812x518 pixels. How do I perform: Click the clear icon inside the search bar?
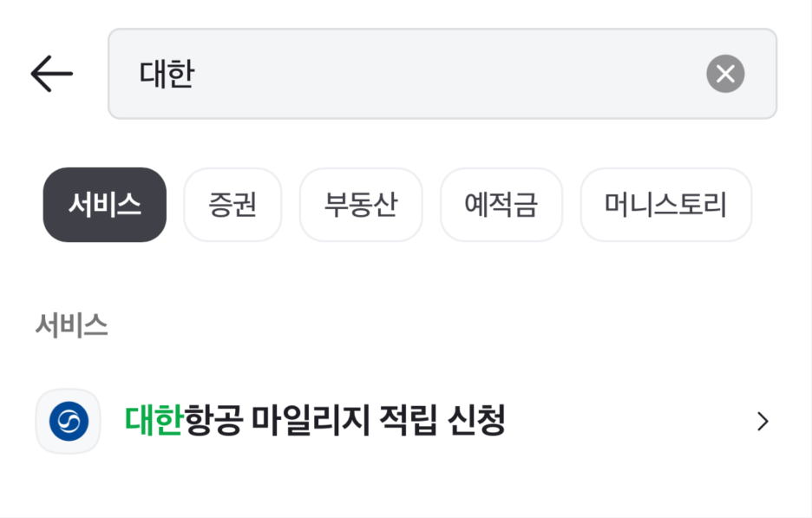(x=725, y=73)
